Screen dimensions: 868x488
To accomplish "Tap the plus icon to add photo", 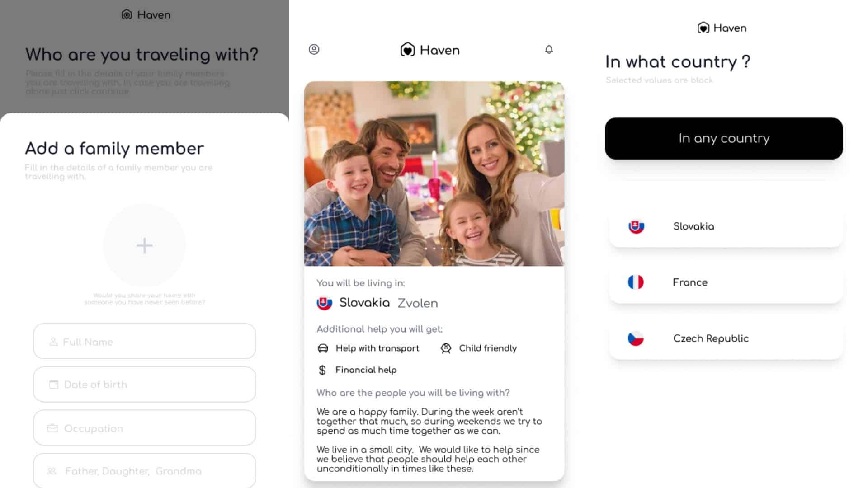I will 144,246.
